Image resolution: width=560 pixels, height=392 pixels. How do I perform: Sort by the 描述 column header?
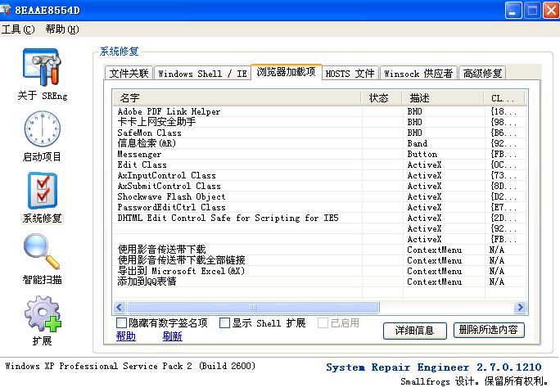[443, 98]
